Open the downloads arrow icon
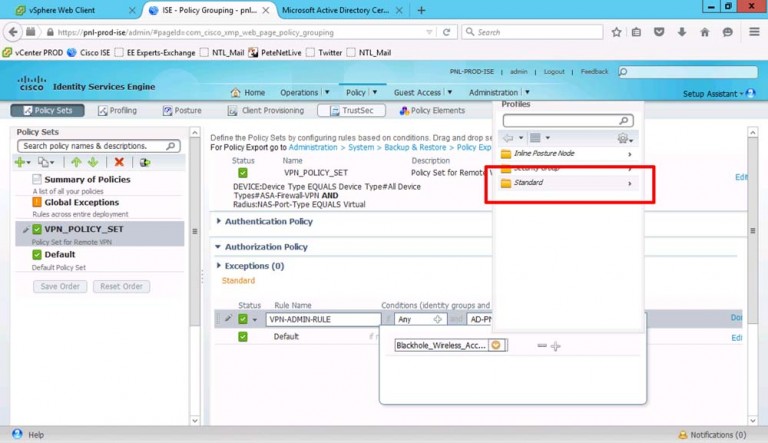The height and width of the screenshot is (443, 768). click(682, 32)
